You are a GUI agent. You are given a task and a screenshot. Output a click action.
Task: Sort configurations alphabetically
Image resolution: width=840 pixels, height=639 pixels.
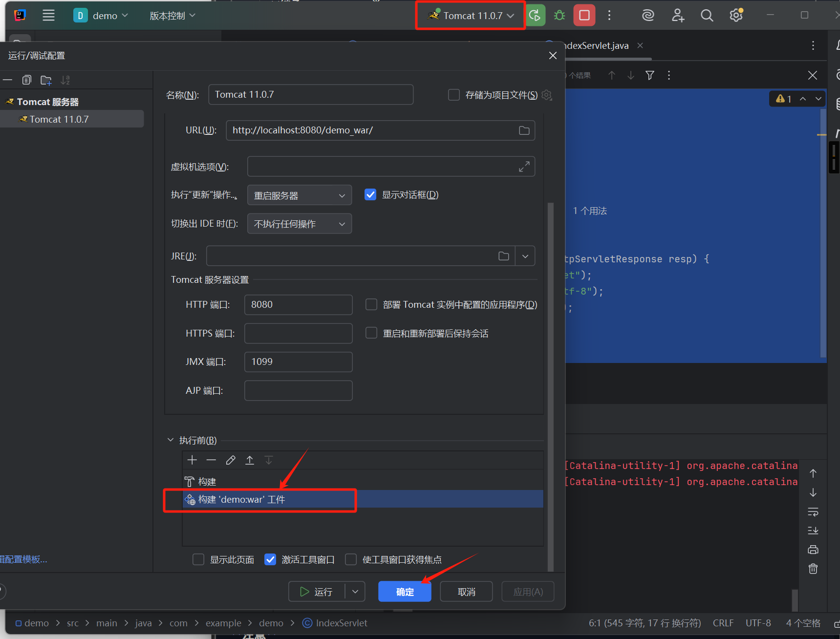65,80
